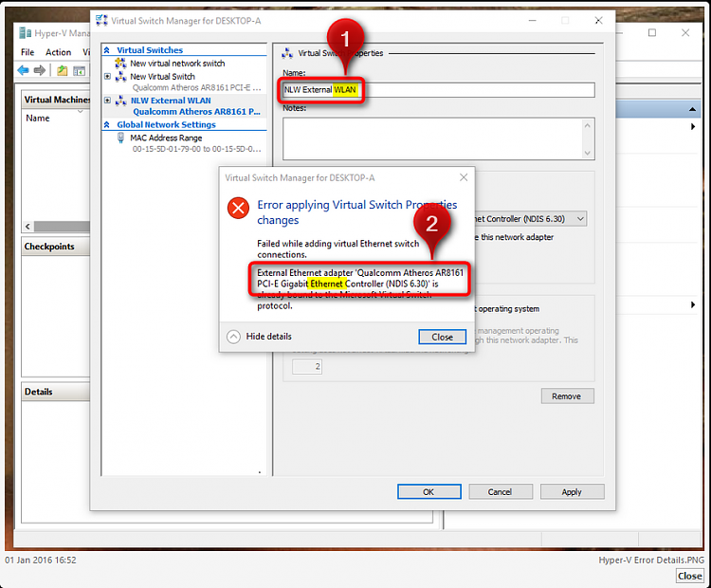This screenshot has width=711, height=588.
Task: Click the NLW External WLAN switch icon
Action: [121, 101]
